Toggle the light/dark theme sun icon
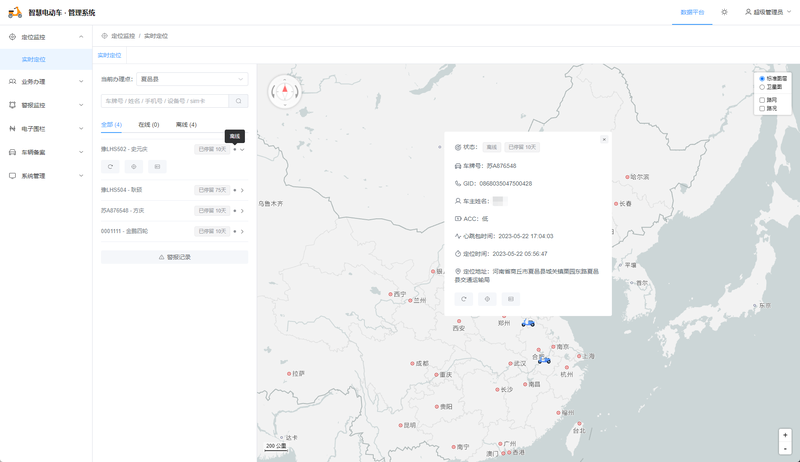800x462 pixels. 724,12
